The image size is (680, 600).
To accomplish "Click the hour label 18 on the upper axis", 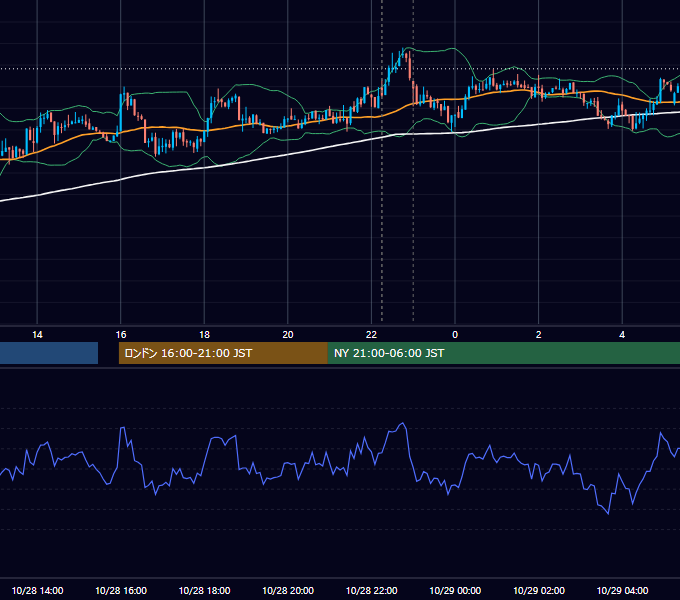I will [x=204, y=335].
